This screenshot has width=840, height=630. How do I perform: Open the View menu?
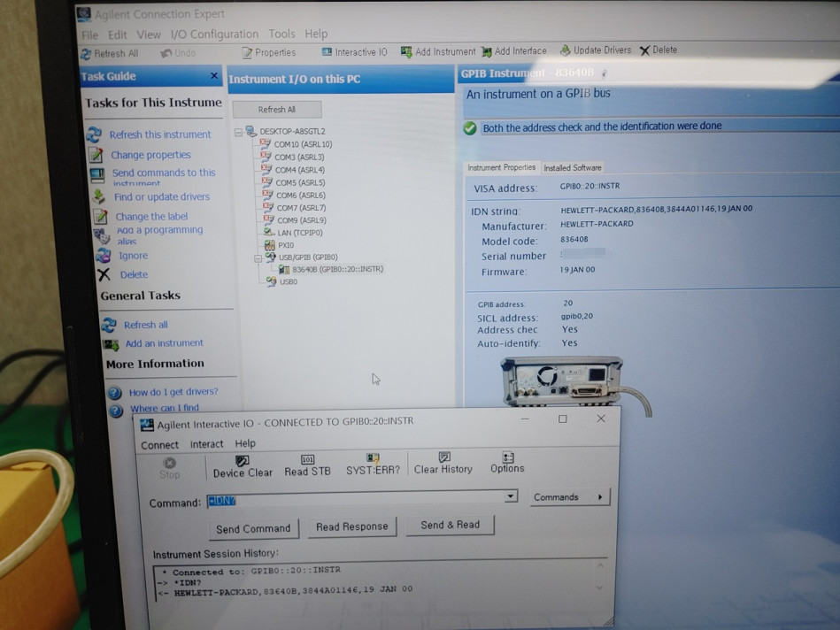click(x=149, y=35)
